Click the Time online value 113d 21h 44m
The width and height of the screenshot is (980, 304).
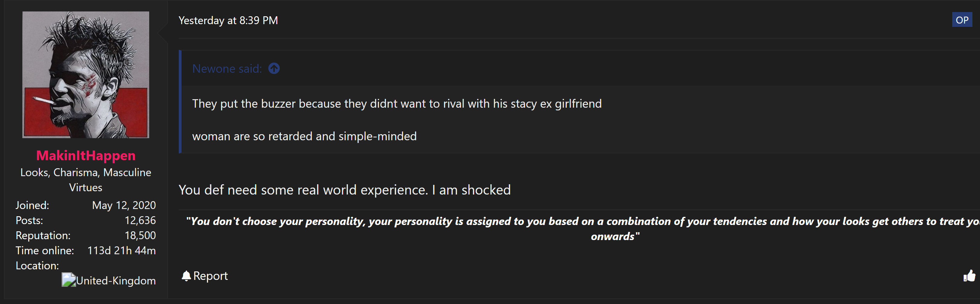[x=121, y=250]
